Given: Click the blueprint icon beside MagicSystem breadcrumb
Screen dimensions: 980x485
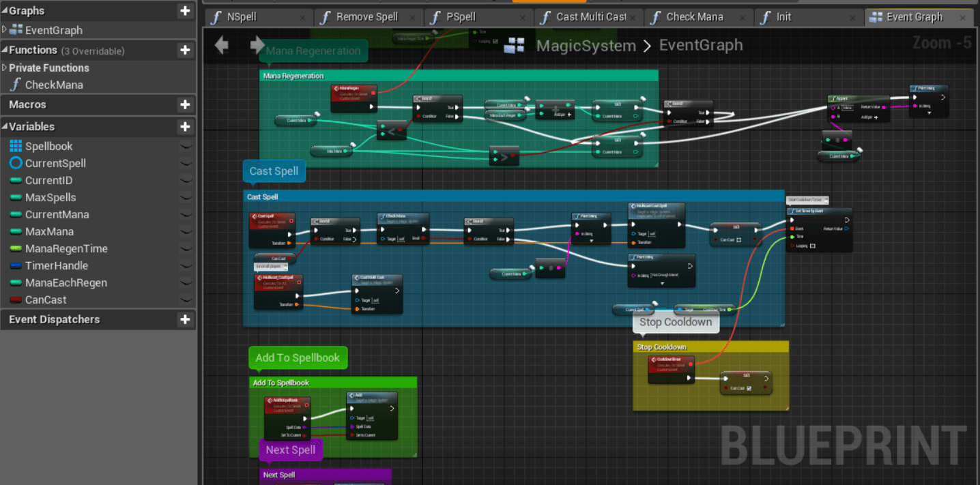Looking at the screenshot, I should (x=514, y=46).
